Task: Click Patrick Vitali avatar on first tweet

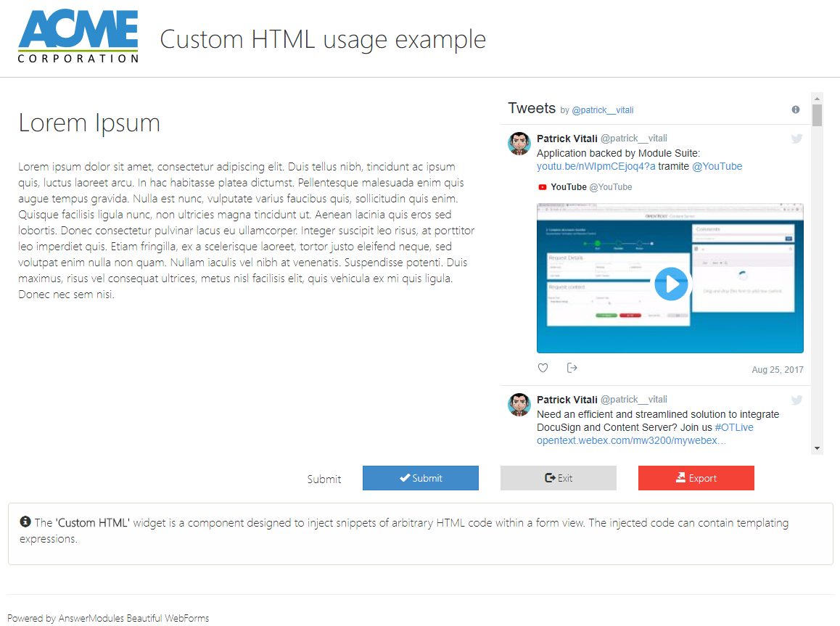Action: click(519, 144)
